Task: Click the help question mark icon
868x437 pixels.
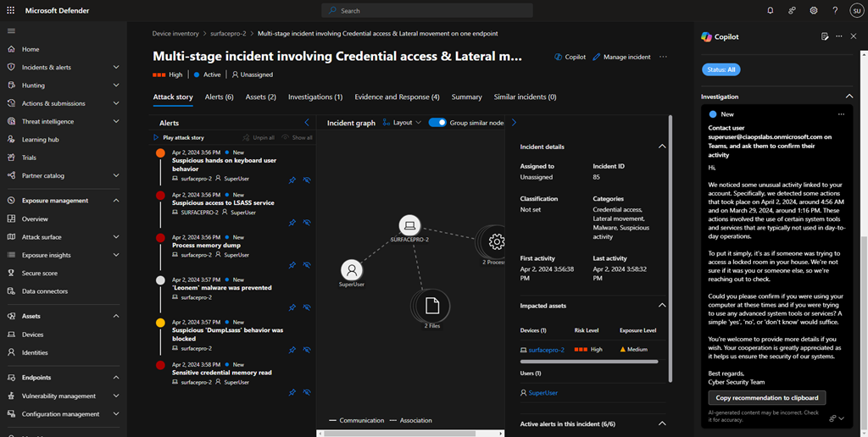Action: [834, 11]
